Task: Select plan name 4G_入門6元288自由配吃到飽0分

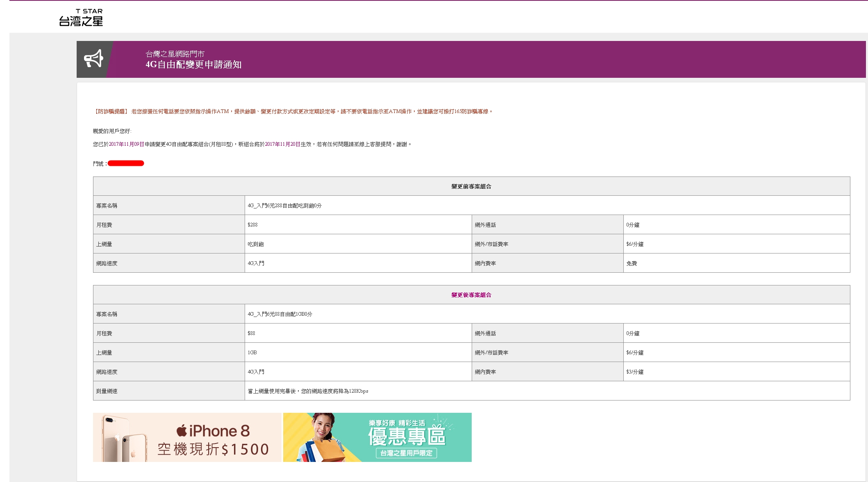Action: point(284,206)
